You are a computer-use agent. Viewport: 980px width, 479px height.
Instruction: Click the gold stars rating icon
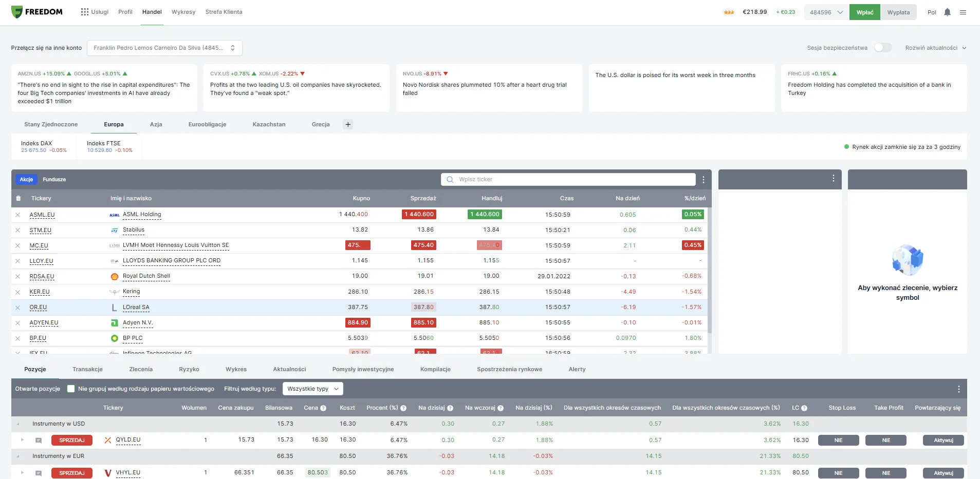729,12
